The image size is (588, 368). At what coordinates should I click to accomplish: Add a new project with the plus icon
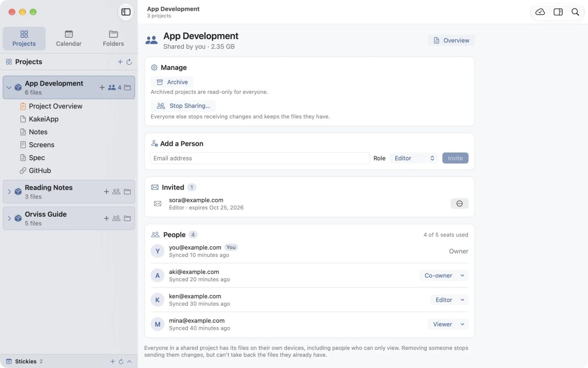click(120, 62)
